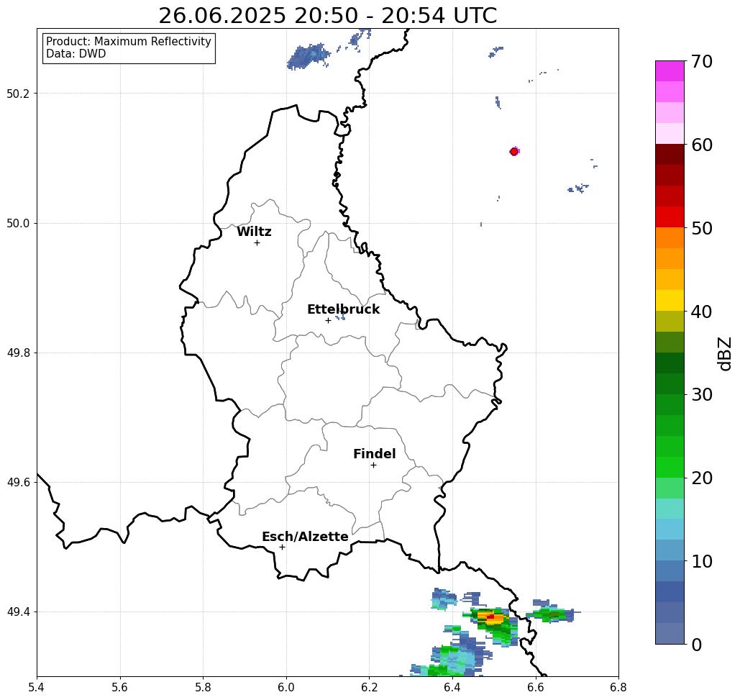Click the colorbar value 70
This screenshot has height=700, width=740.
pos(701,61)
